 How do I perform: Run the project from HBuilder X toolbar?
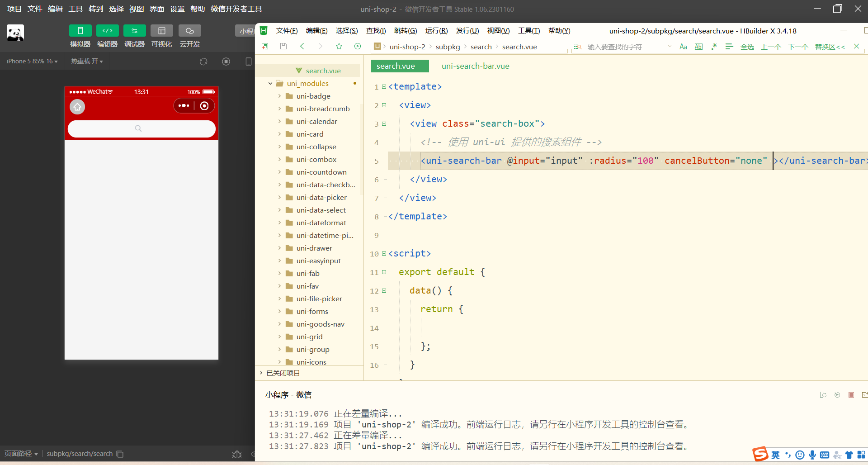[x=358, y=46]
